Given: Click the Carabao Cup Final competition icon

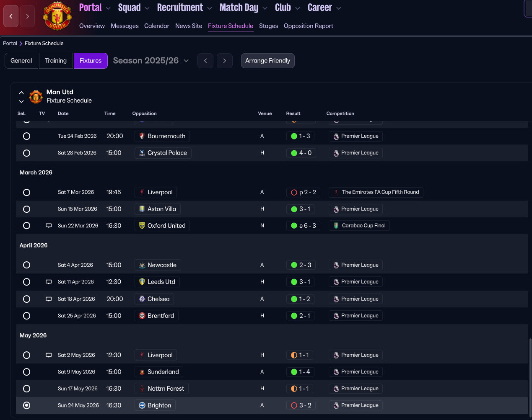Looking at the screenshot, I should click(x=336, y=226).
